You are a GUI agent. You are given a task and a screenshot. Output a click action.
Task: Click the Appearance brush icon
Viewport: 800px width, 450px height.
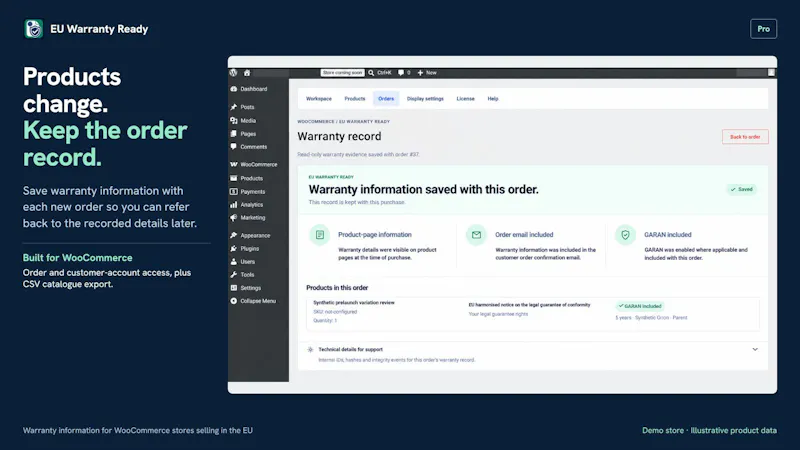point(234,235)
